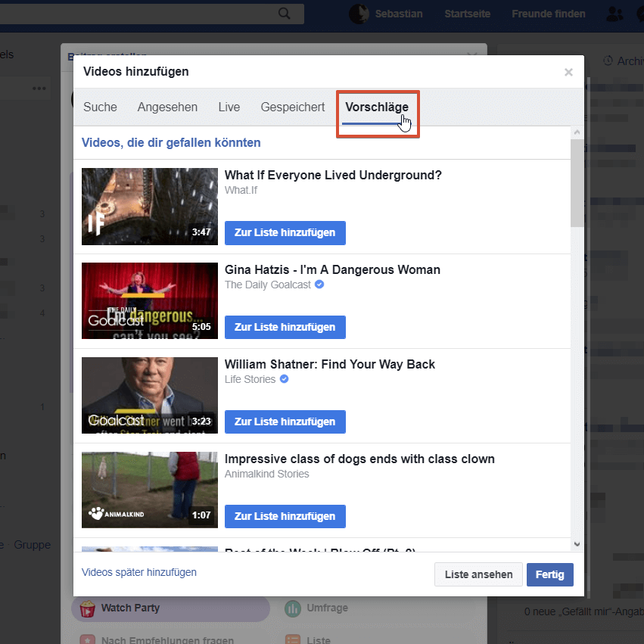This screenshot has width=644, height=644.
Task: Click the Liste ansehen button
Action: (478, 574)
